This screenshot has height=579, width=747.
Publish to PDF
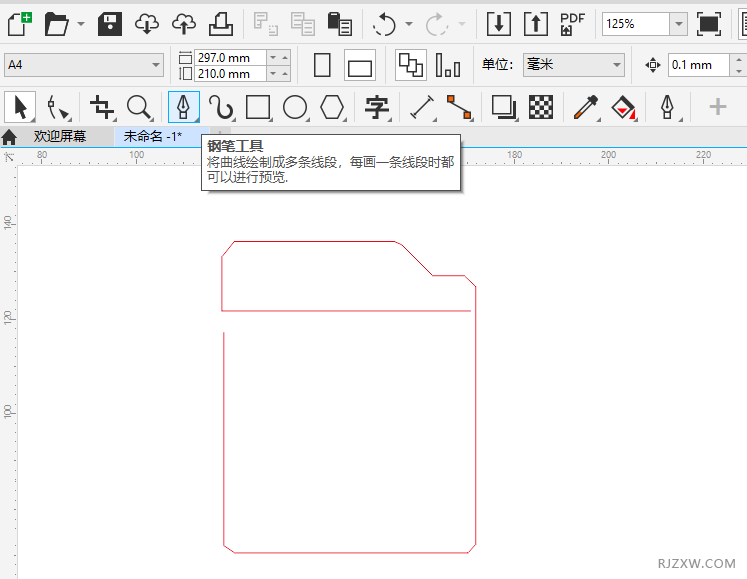pos(572,24)
